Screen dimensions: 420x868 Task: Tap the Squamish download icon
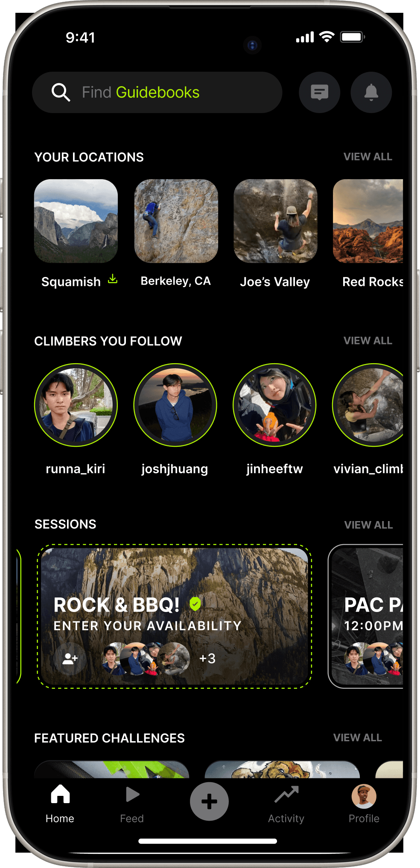point(113,279)
